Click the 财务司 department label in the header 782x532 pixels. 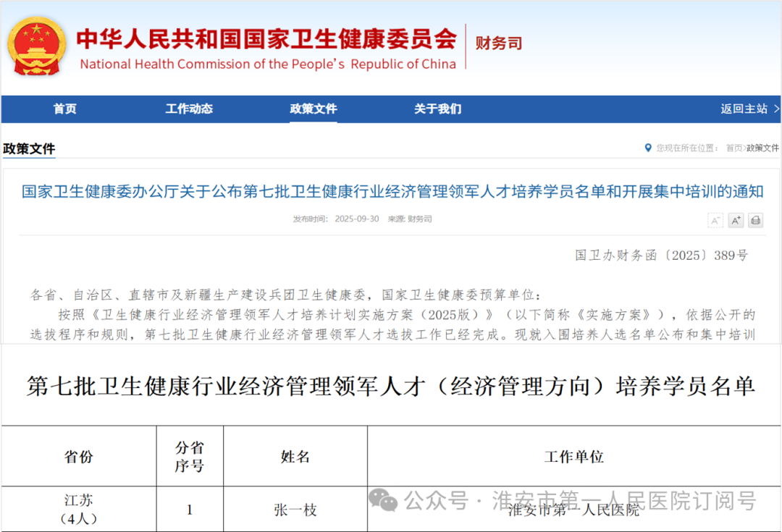click(x=498, y=43)
